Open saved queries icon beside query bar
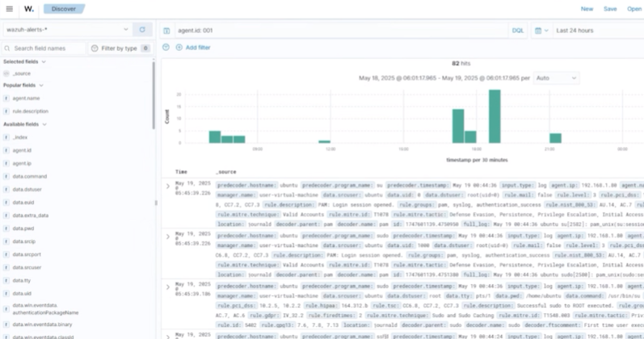This screenshot has height=339, width=644. point(166,31)
